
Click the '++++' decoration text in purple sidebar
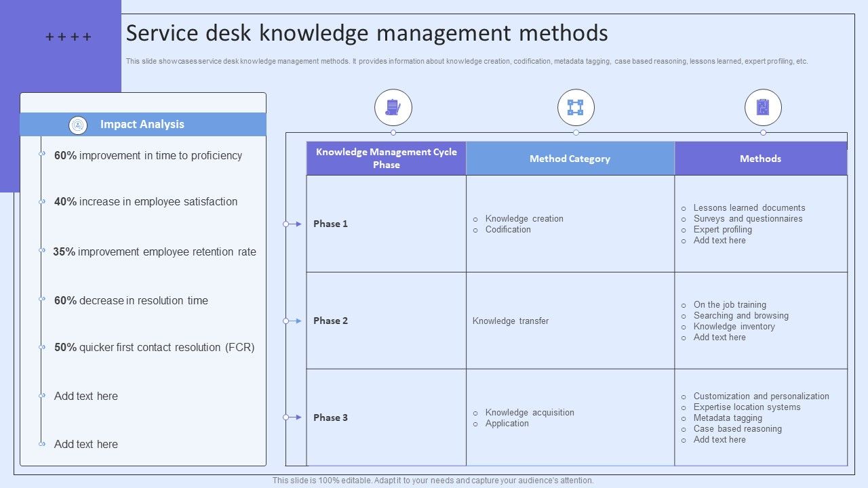point(68,37)
